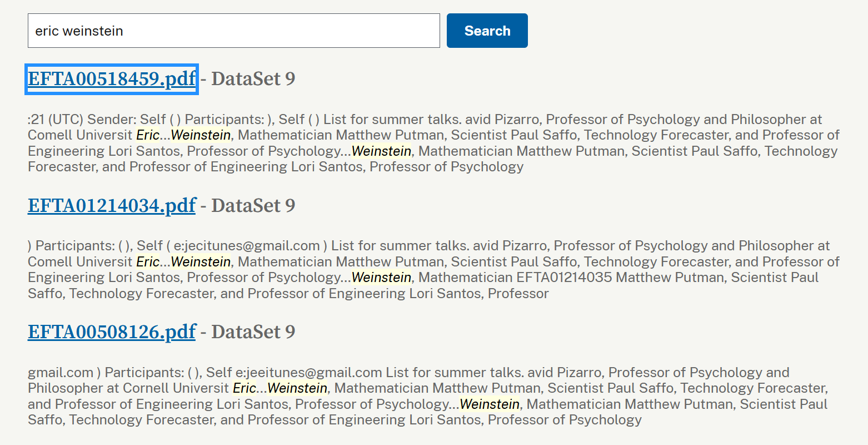Open the EFTA01214034.pdf result link
868x445 pixels.
tap(112, 206)
